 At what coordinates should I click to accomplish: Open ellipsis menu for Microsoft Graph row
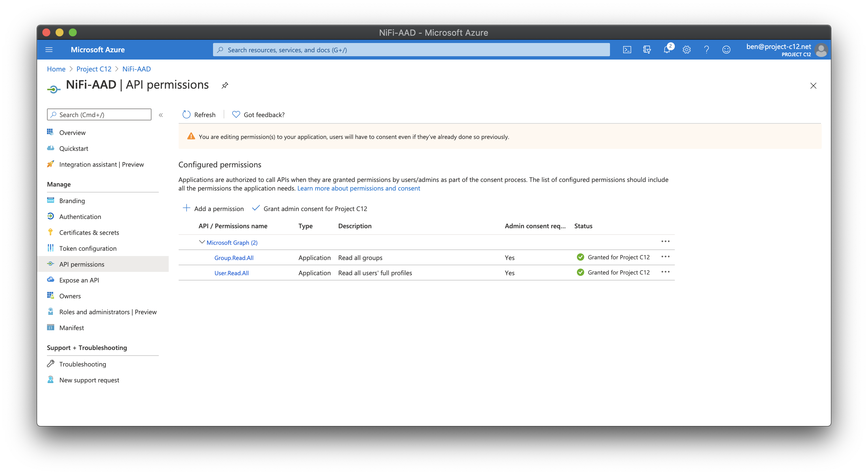click(665, 241)
